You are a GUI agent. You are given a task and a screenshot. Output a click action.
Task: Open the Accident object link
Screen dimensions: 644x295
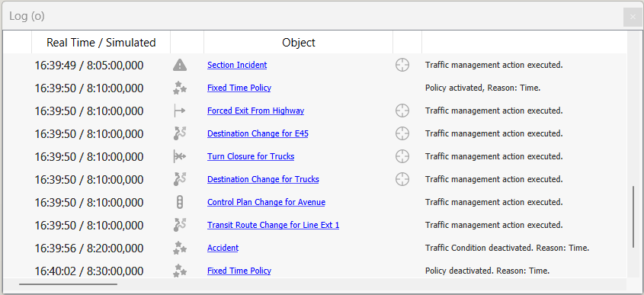pos(223,249)
